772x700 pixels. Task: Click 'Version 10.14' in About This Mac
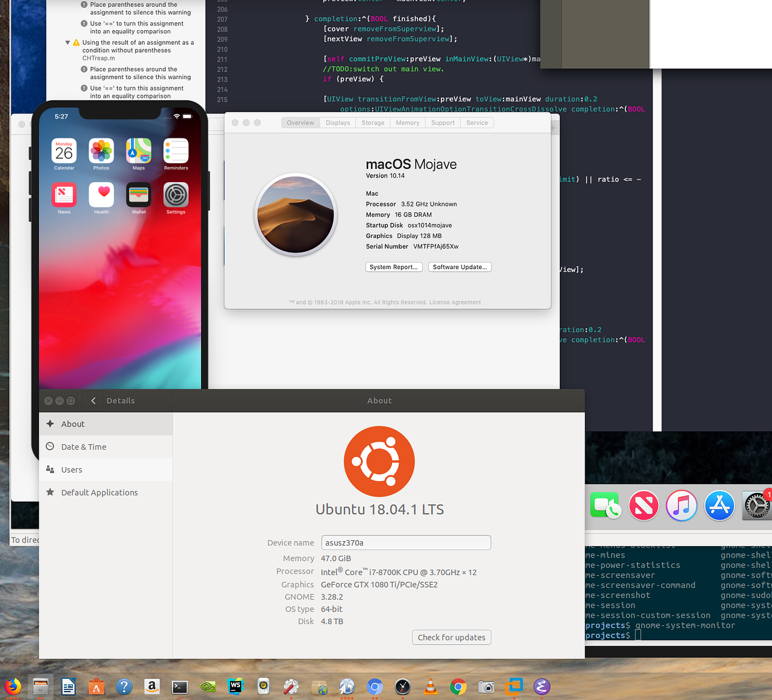(385, 176)
